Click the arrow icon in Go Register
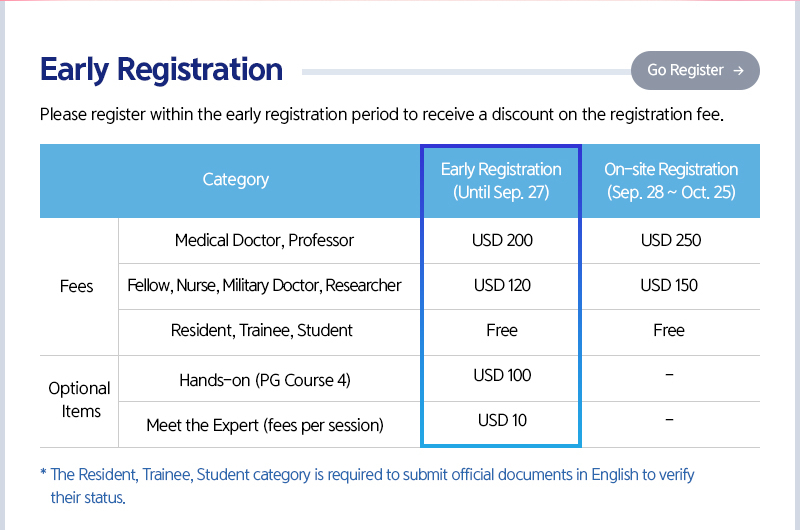Image resolution: width=800 pixels, height=530 pixels. point(738,71)
